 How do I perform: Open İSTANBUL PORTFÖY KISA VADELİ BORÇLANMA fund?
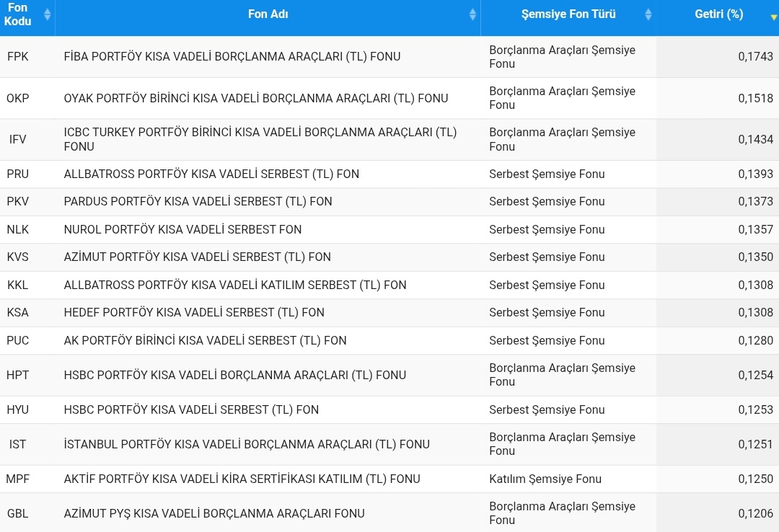click(247, 445)
